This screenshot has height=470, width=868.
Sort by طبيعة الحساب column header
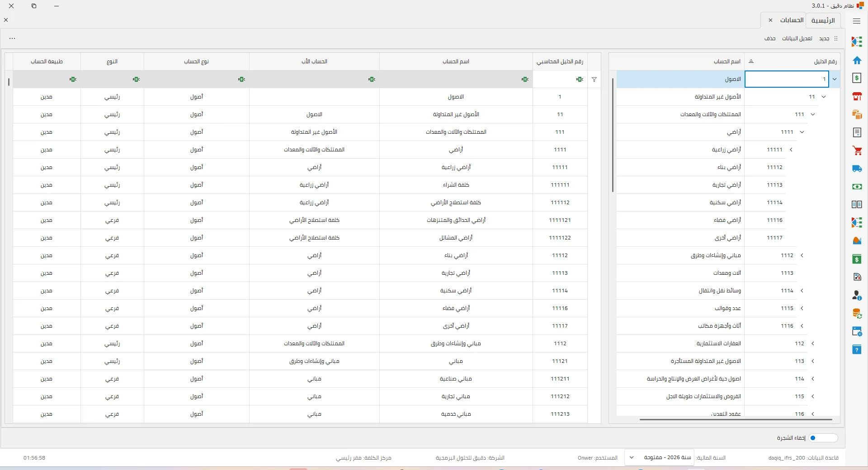47,61
